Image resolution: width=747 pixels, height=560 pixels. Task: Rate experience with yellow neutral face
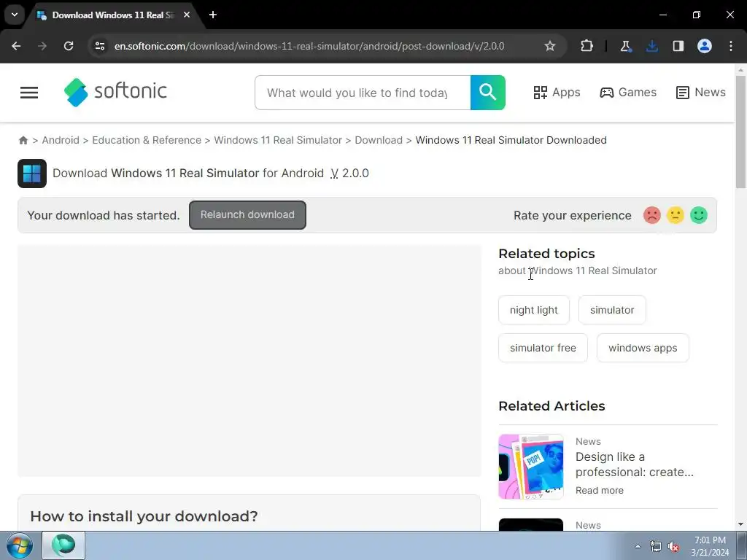click(675, 215)
